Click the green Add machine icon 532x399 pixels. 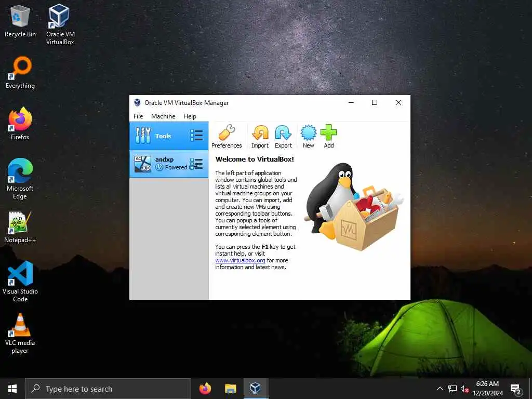pyautogui.click(x=329, y=137)
